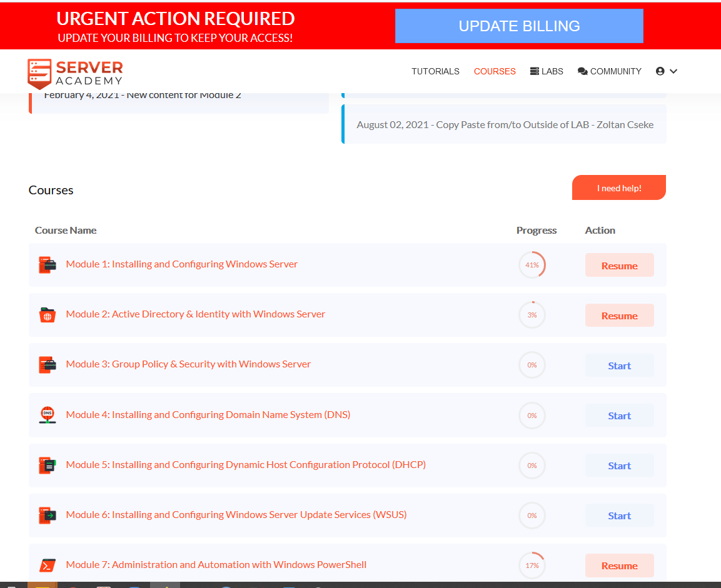Click the Module 5 DHCP icon

point(48,465)
